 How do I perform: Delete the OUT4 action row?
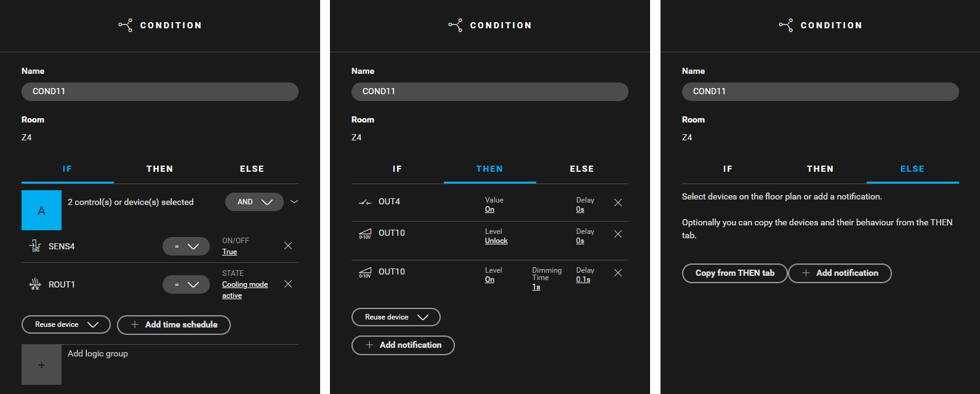click(618, 203)
